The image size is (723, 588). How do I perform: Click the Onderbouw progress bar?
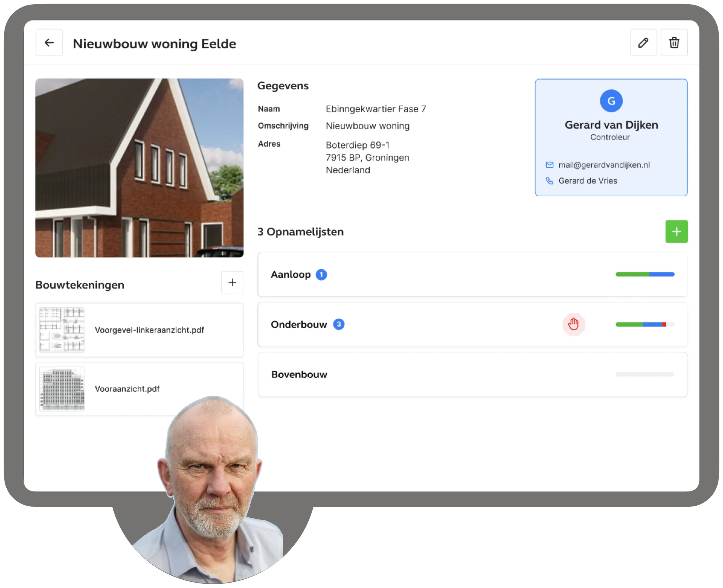(x=645, y=324)
